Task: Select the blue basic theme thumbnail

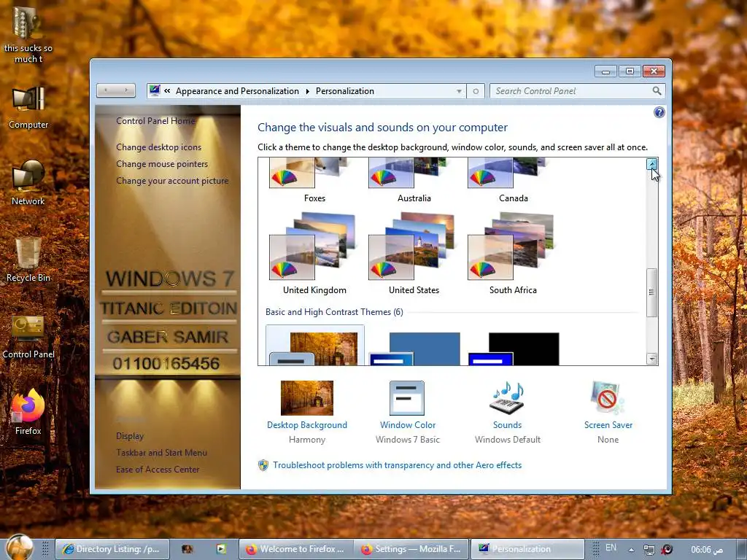Action: coord(414,349)
